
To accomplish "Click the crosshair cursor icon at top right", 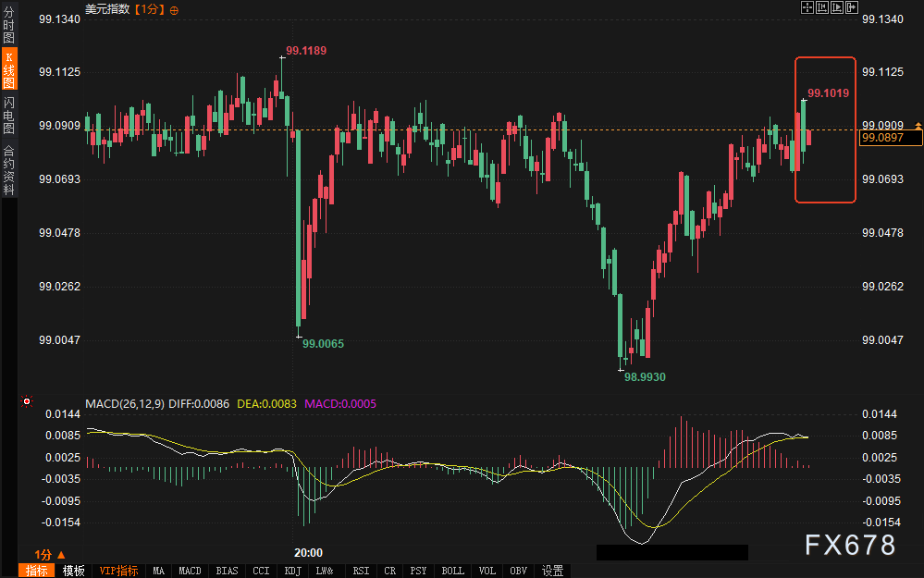I will (807, 7).
